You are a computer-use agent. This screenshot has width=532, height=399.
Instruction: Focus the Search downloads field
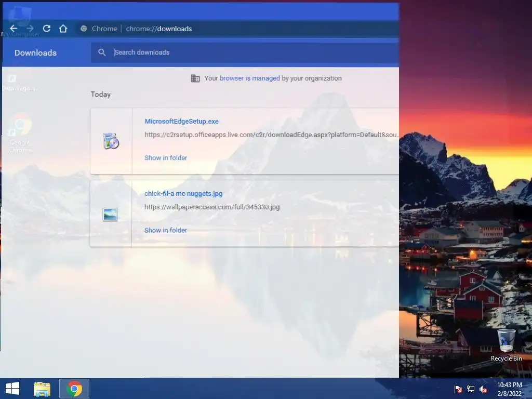click(244, 52)
